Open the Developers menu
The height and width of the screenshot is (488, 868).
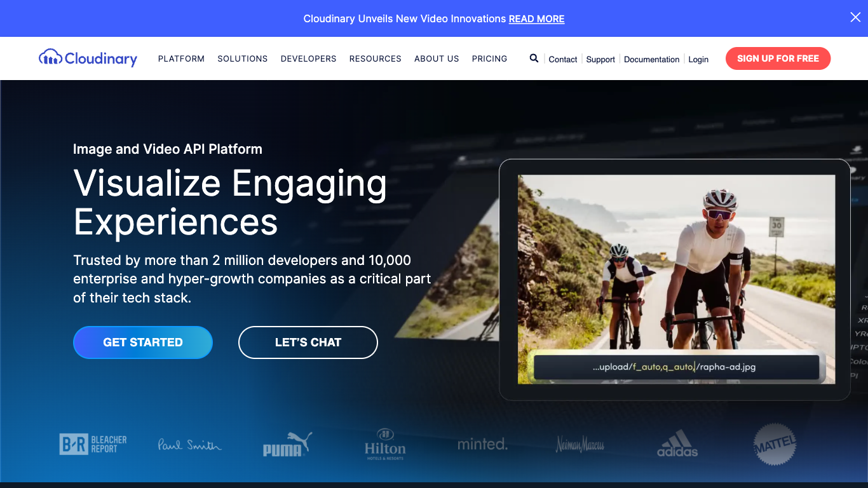click(309, 58)
